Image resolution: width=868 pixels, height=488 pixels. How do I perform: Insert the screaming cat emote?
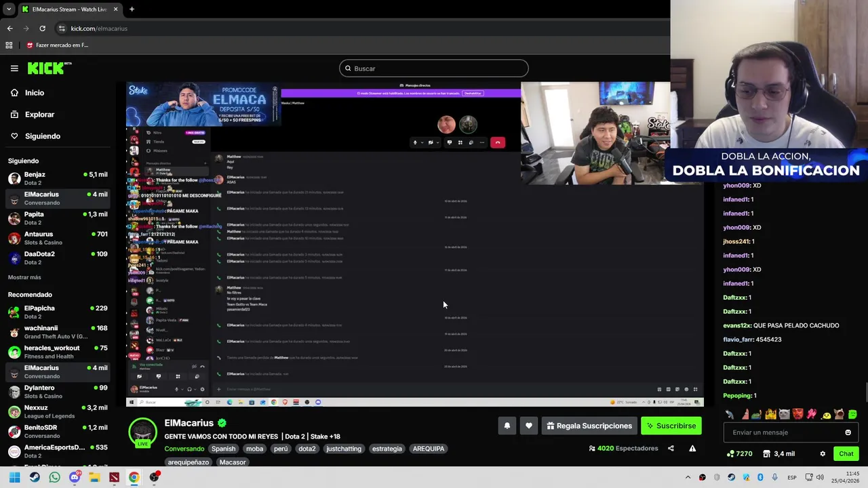(839, 414)
